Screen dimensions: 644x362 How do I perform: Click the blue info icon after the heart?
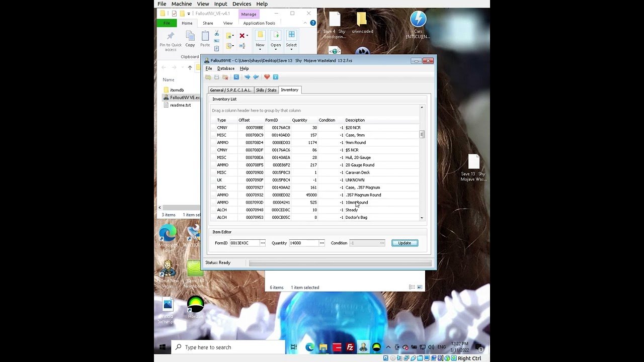pyautogui.click(x=276, y=77)
